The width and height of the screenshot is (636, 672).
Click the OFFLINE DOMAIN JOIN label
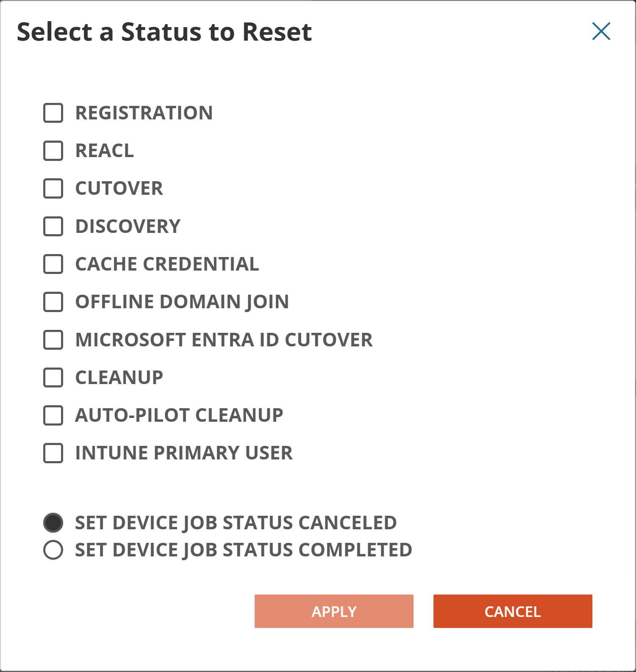(181, 301)
